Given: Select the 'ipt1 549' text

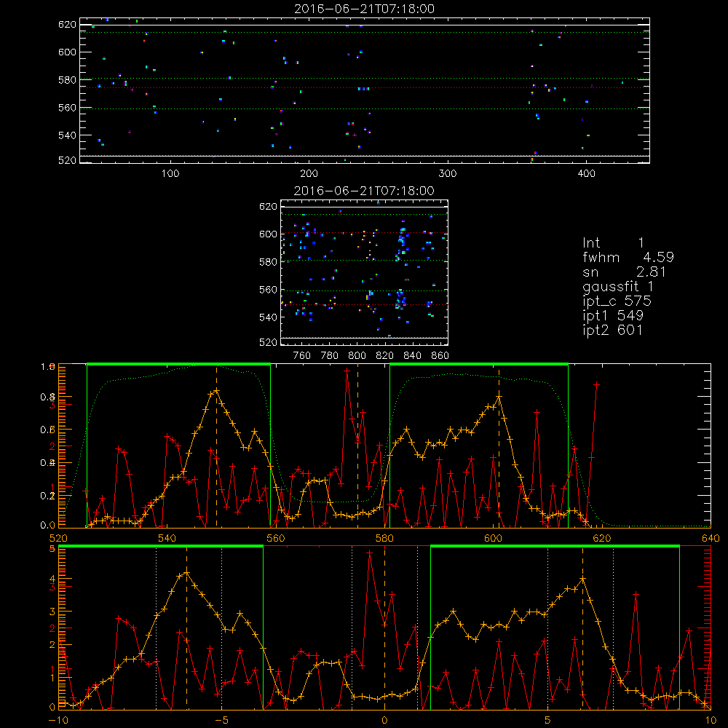Looking at the screenshot, I should 613,316.
